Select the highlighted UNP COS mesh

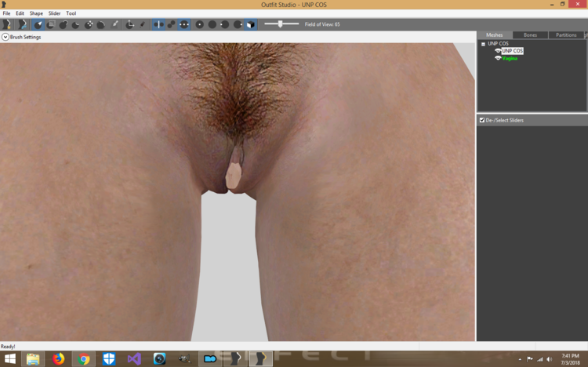point(512,51)
